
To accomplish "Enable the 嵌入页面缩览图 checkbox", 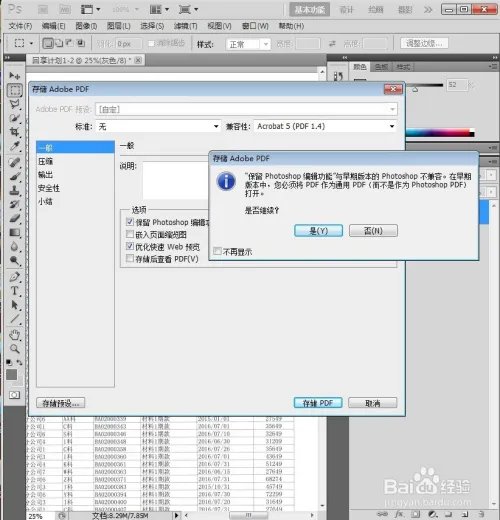I will [x=130, y=234].
